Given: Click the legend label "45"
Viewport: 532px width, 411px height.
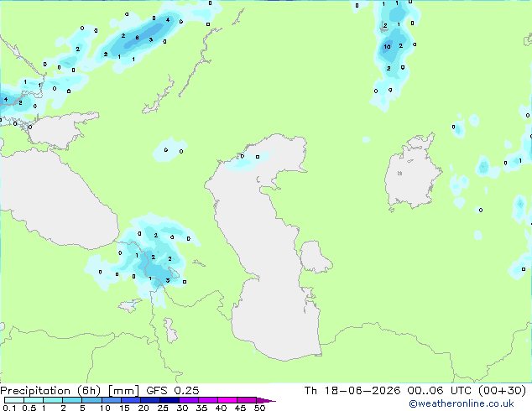Looking at the screenshot, I should [x=240, y=408].
